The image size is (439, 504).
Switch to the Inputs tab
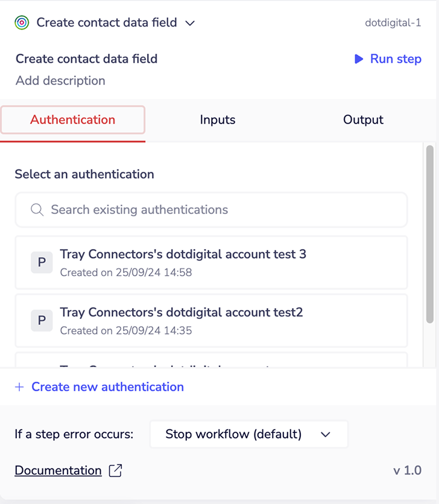pos(217,120)
